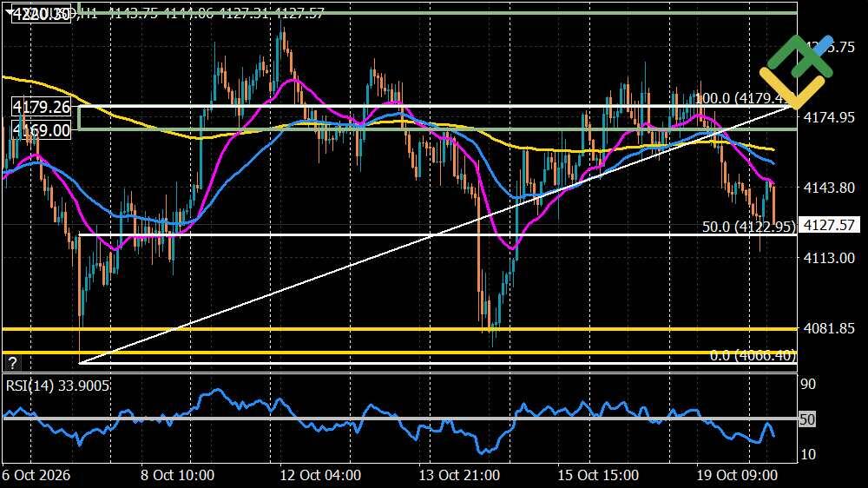Viewport: 868px width, 488px height.
Task: Click the Fibonacci 0.0 (4066.40) label
Action: (753, 355)
